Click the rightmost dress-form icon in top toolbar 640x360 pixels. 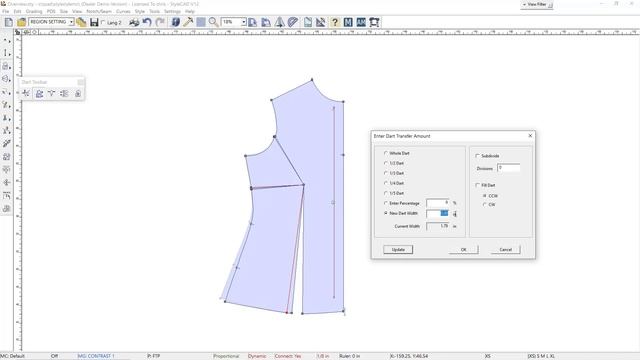[x=374, y=22]
